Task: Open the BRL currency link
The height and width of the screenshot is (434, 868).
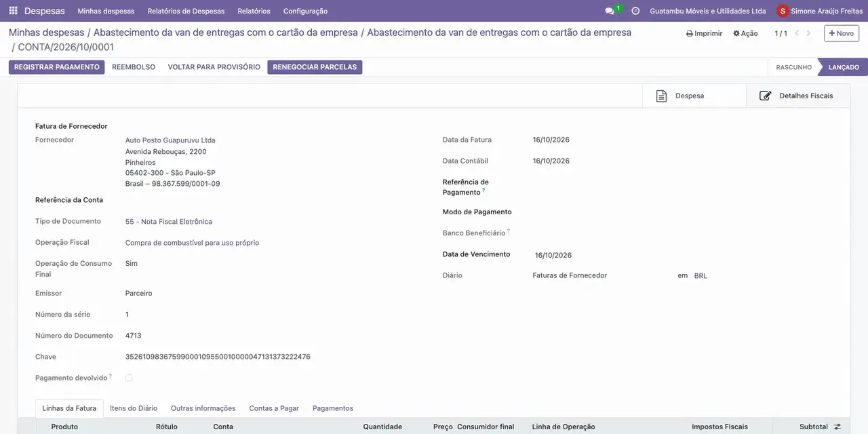Action: click(701, 276)
